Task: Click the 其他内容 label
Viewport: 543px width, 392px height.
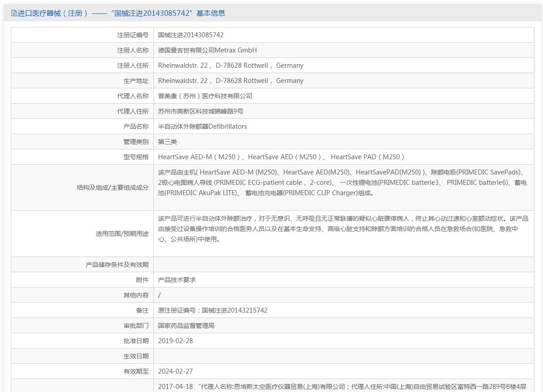Action: 136,295
